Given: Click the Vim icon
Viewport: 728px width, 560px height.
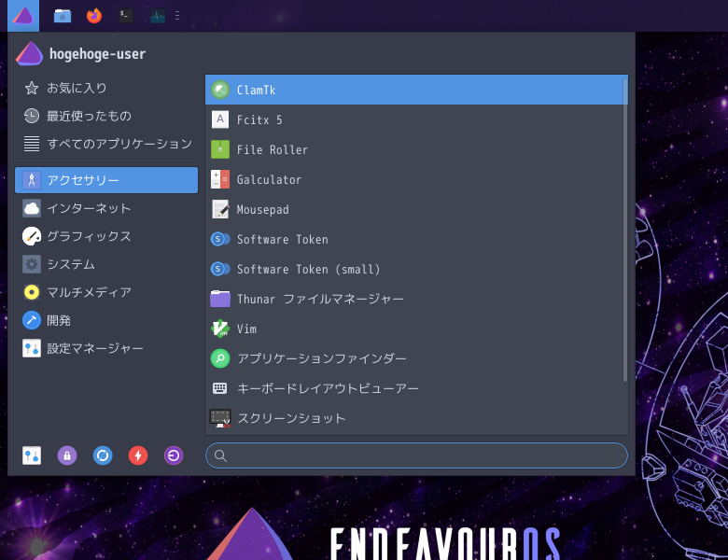Looking at the screenshot, I should pyautogui.click(x=220, y=329).
